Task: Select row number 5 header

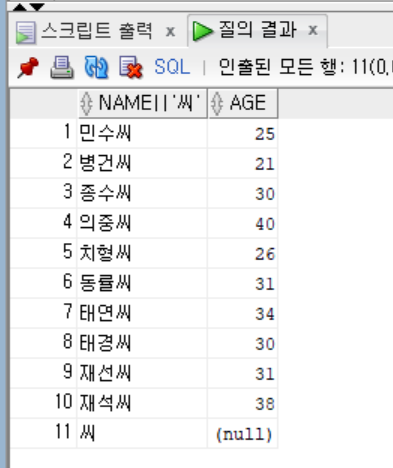Action: (x=43, y=253)
